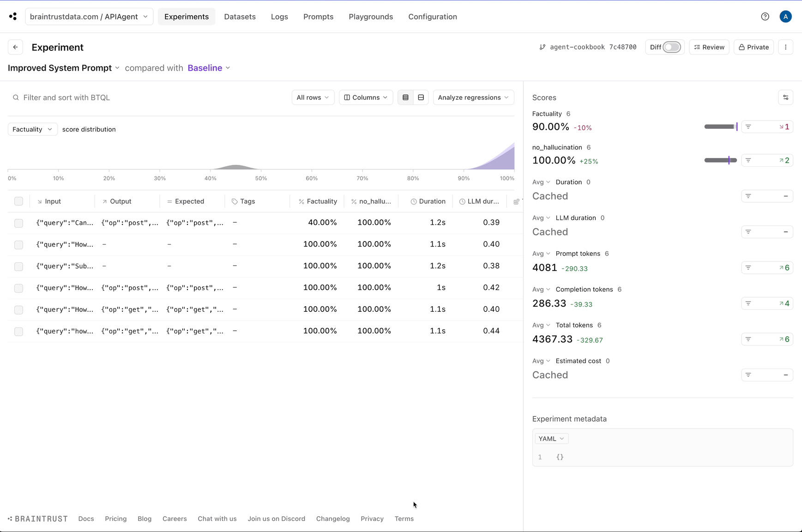Open the Scores settings sliders icon
Viewport: 802px width, 532px height.
tap(785, 97)
